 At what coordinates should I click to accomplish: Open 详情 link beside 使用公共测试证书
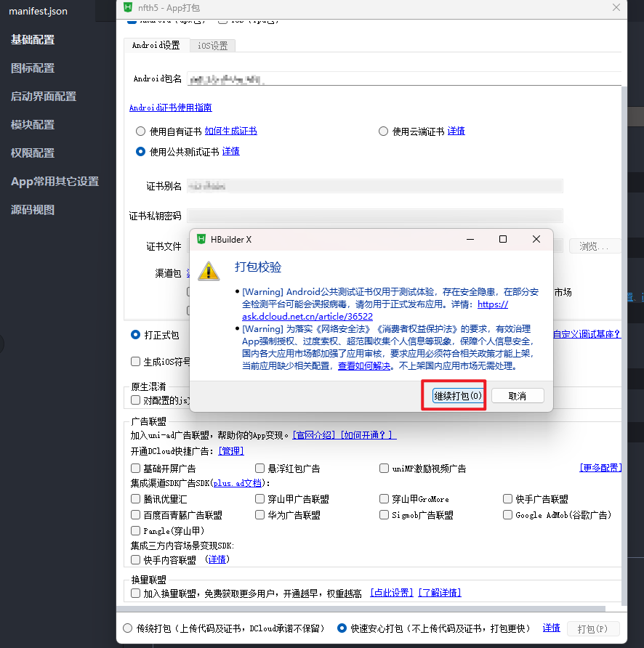pos(231,151)
